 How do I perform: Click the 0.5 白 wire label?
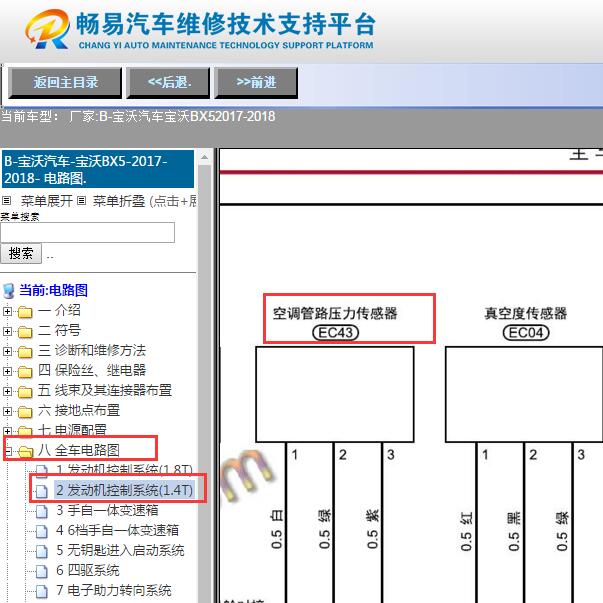[x=277, y=529]
